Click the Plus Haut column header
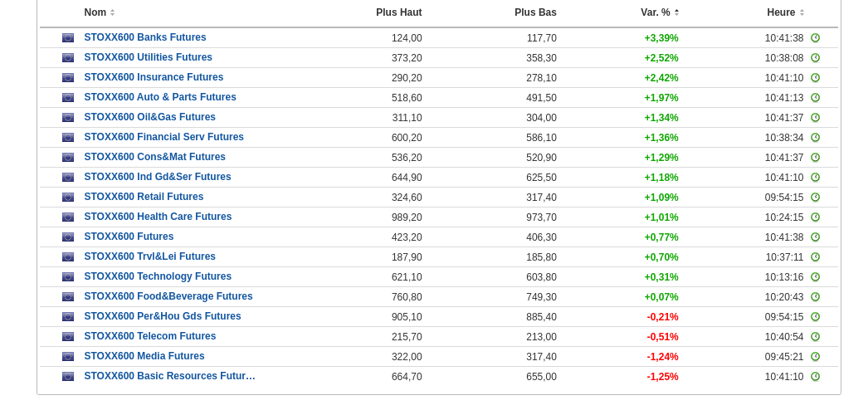The height and width of the screenshot is (415, 868). pos(398,12)
